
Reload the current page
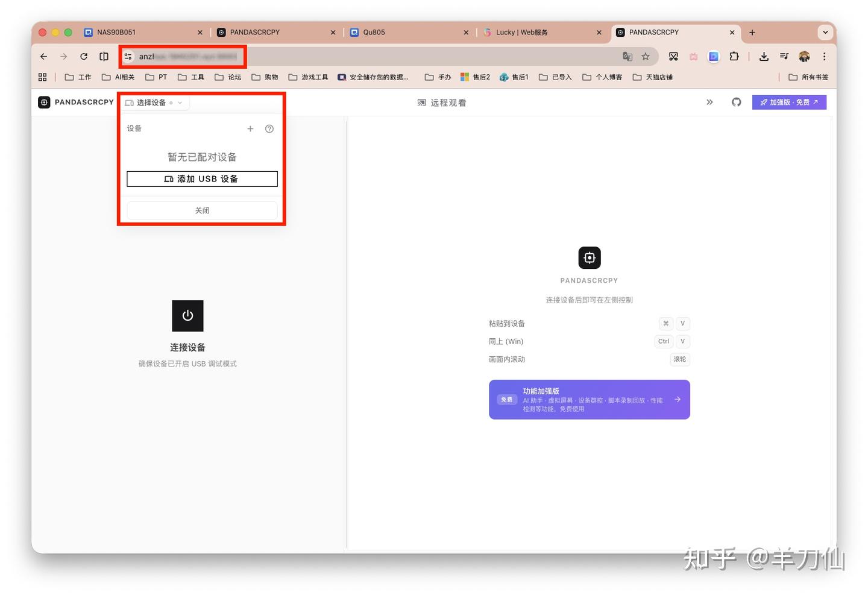coord(84,57)
